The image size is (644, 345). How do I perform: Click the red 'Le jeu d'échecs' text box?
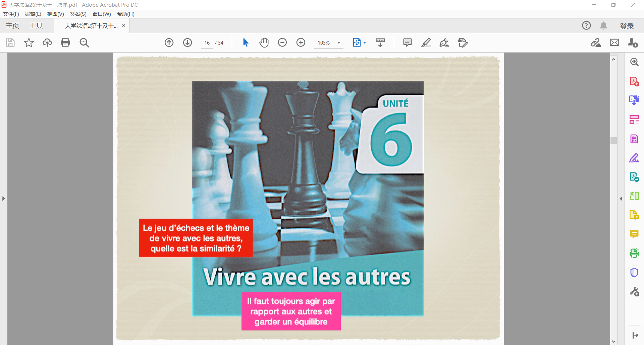[196, 238]
